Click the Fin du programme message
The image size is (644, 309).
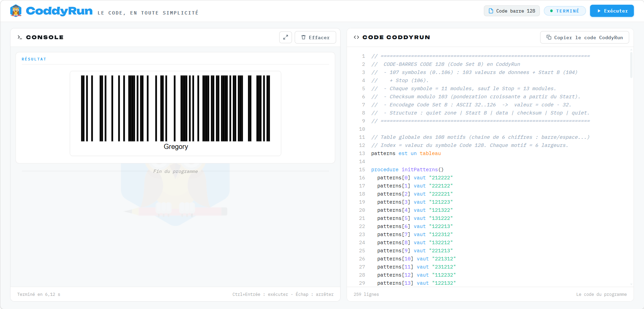175,171
